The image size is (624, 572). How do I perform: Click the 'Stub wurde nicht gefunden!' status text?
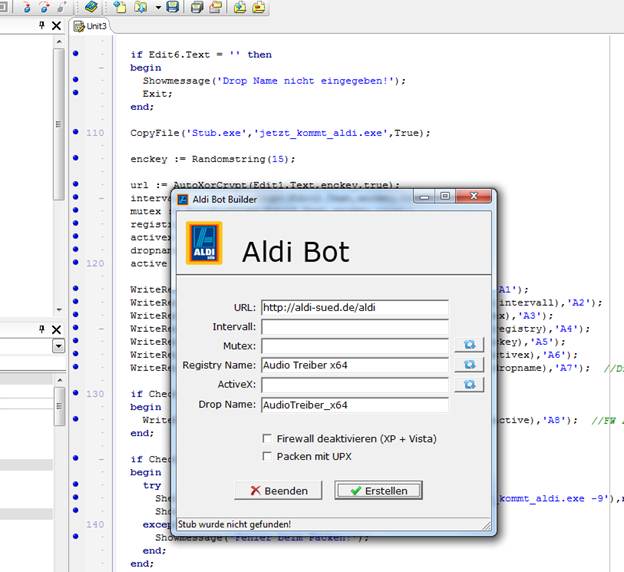(234, 524)
